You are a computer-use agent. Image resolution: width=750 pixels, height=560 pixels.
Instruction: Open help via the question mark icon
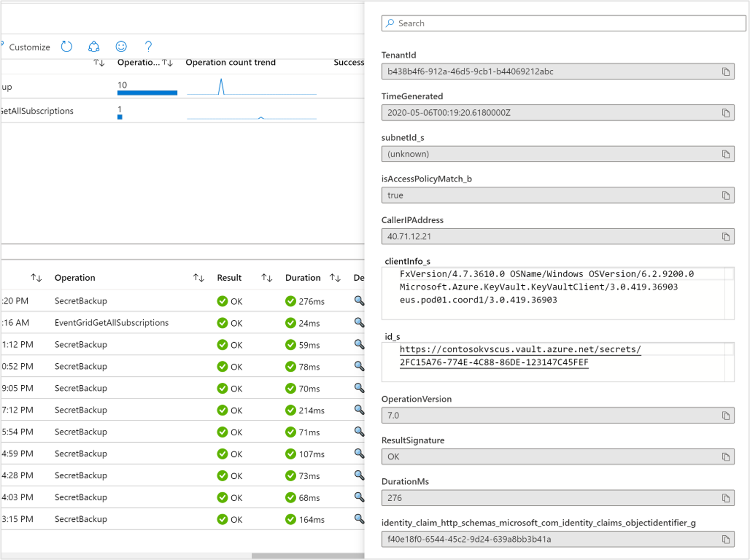coord(148,47)
